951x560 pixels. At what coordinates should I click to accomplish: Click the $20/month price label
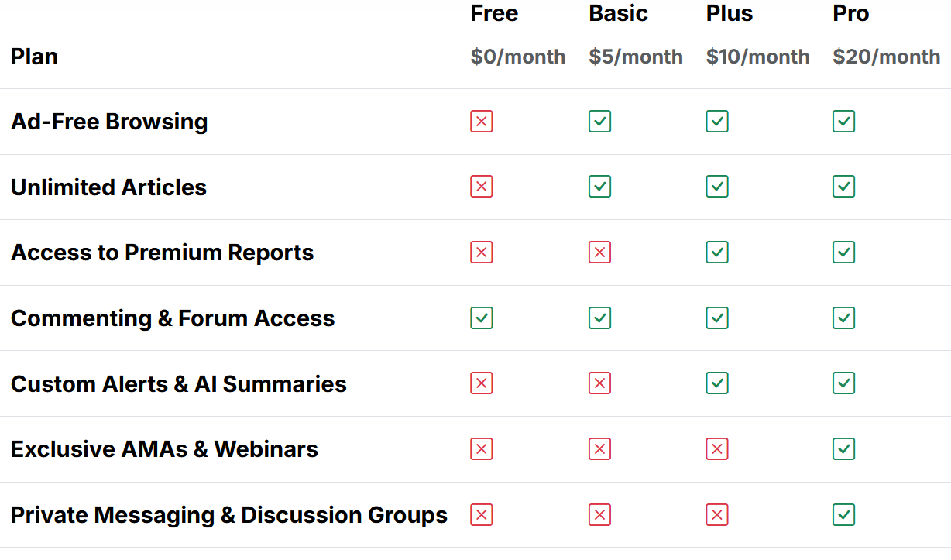point(886,57)
